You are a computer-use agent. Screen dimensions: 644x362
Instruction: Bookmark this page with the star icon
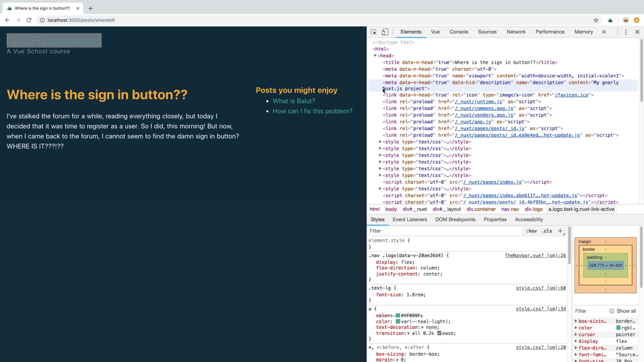click(x=596, y=20)
